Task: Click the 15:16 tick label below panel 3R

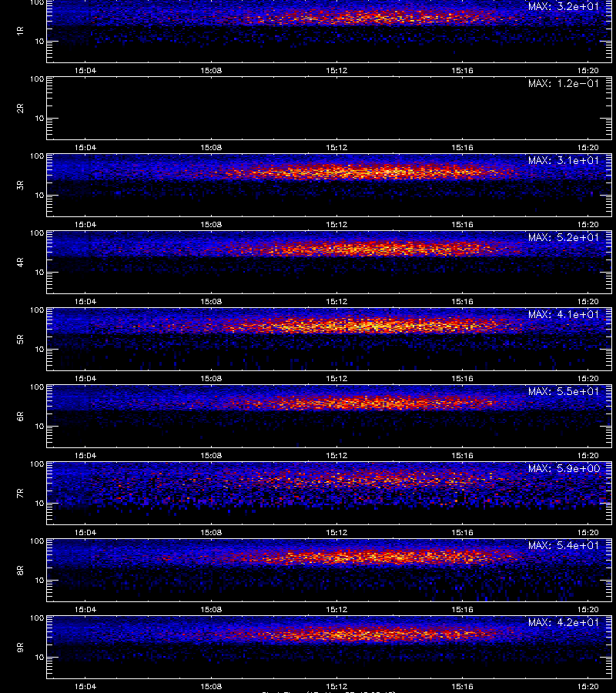Action: (462, 224)
